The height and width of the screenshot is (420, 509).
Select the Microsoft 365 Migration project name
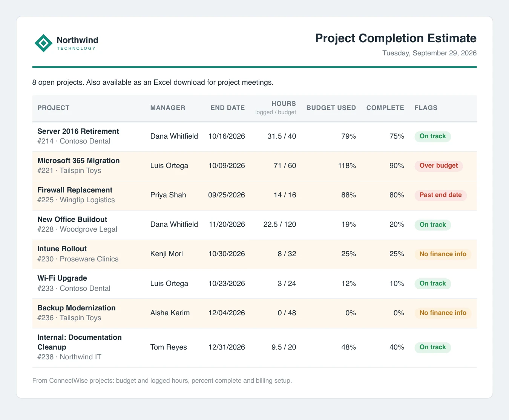point(78,160)
